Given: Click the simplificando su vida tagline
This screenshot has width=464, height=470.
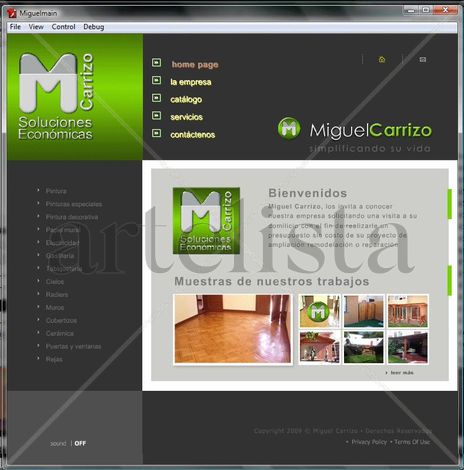Looking at the screenshot, I should pos(370,148).
